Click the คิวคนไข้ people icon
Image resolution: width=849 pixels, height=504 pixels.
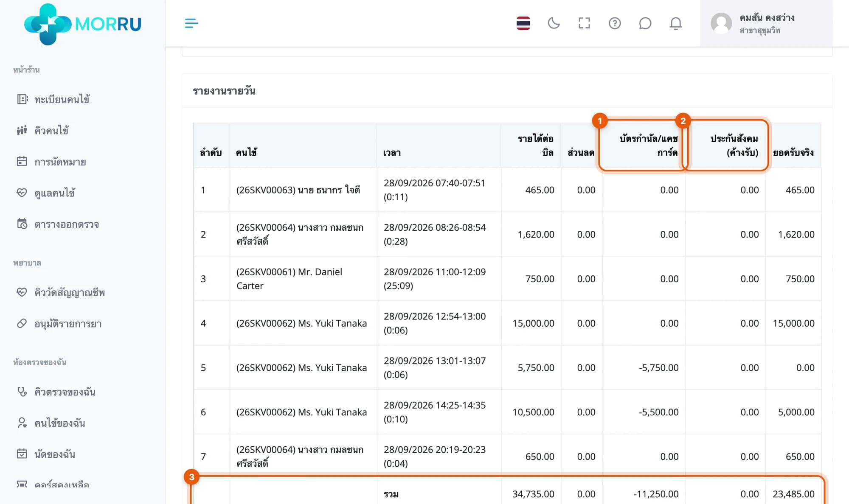pos(22,130)
